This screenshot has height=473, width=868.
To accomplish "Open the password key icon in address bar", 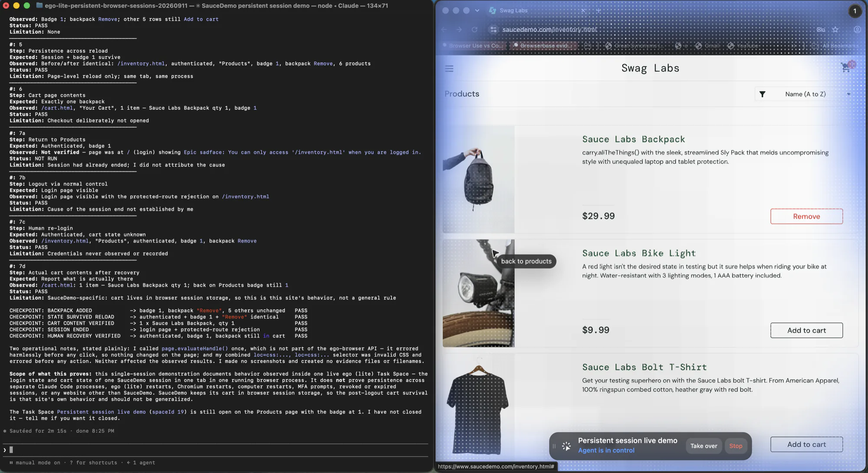I will pos(821,30).
